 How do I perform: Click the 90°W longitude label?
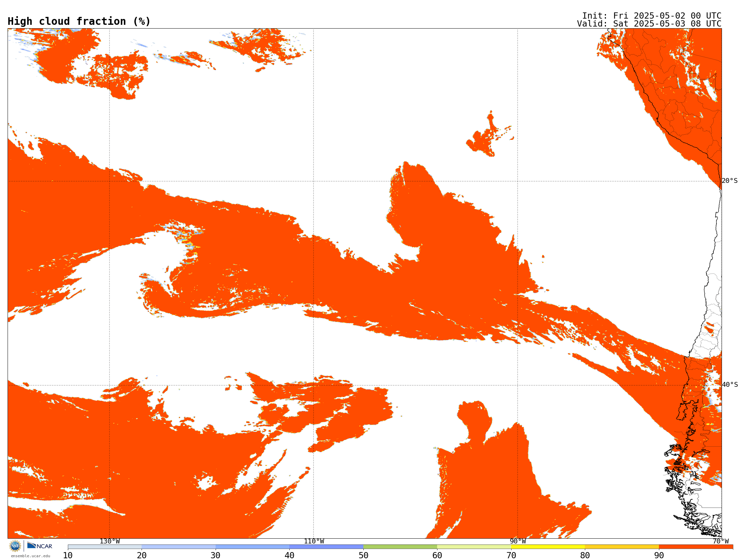click(518, 541)
